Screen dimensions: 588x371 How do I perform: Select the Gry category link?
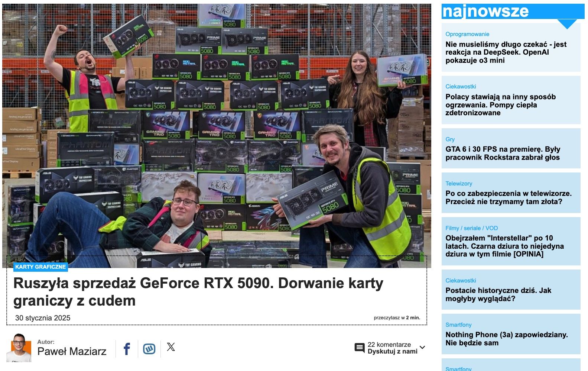click(x=450, y=139)
